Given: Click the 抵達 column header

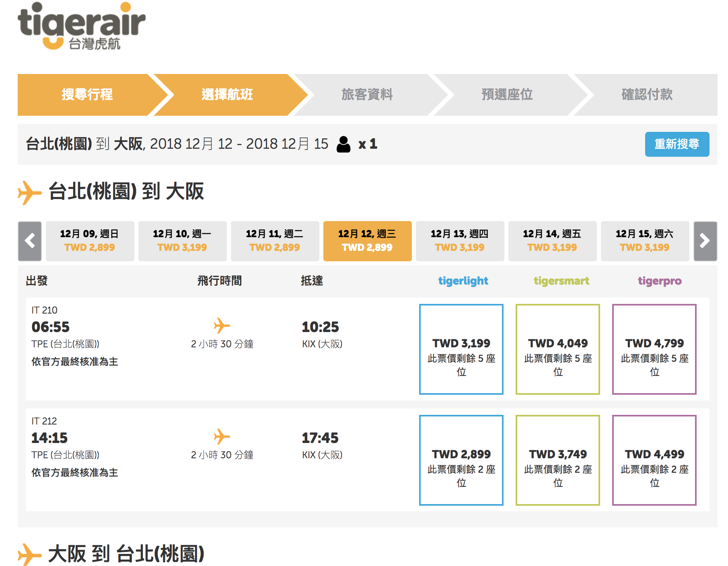Looking at the screenshot, I should click(312, 281).
